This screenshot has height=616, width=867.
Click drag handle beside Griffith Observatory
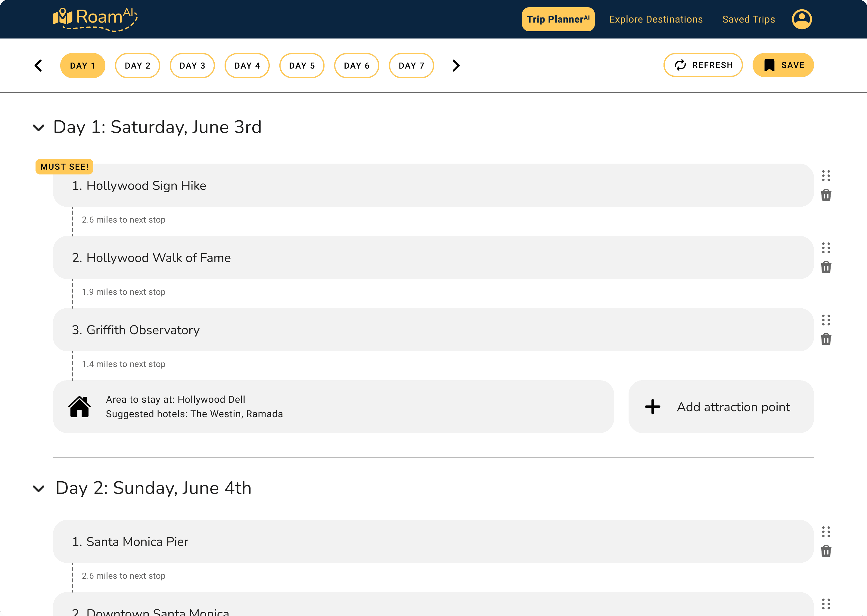coord(826,320)
